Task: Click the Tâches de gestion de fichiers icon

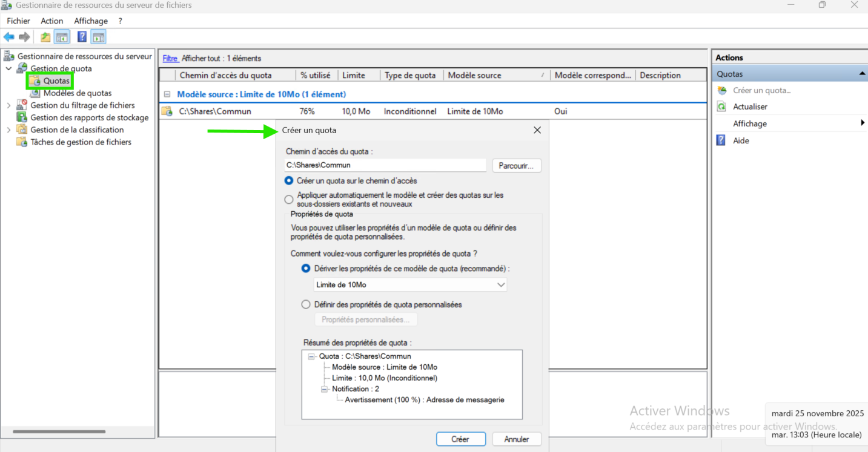Action: point(22,142)
